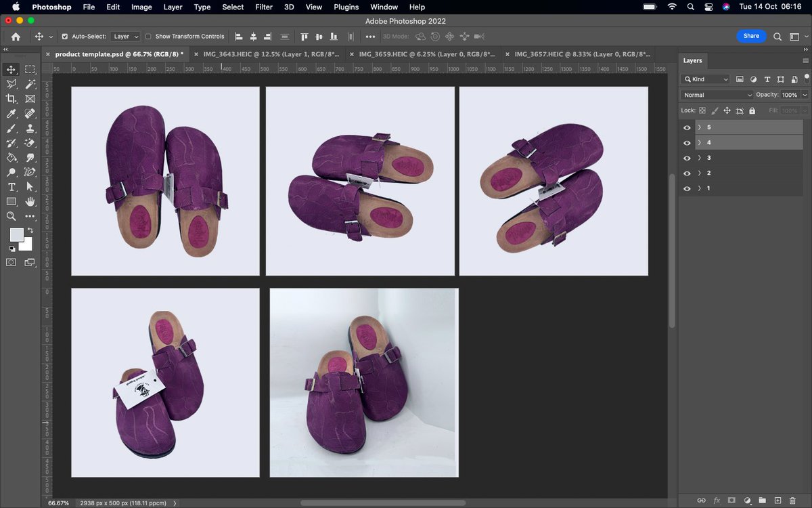Choose the Brush tool
812x508 pixels.
tap(11, 128)
